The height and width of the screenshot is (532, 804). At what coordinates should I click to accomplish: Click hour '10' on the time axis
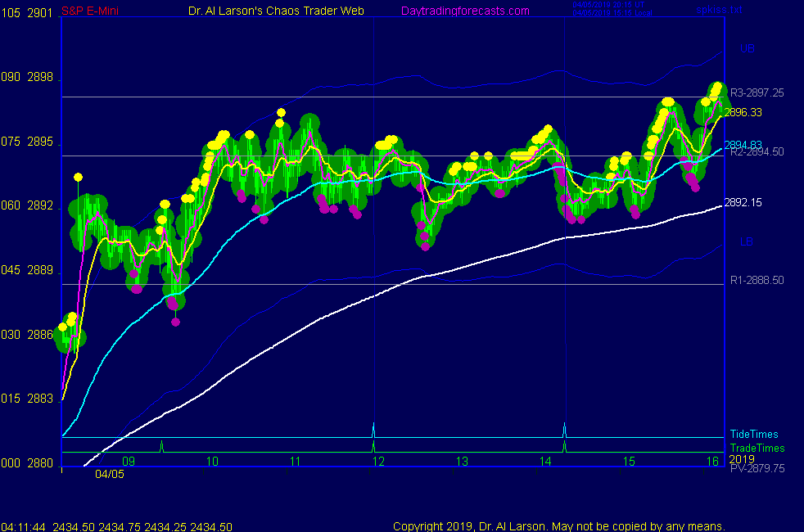click(212, 462)
